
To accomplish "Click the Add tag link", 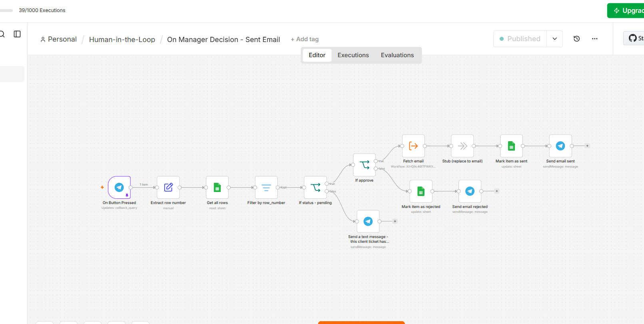I will [305, 39].
